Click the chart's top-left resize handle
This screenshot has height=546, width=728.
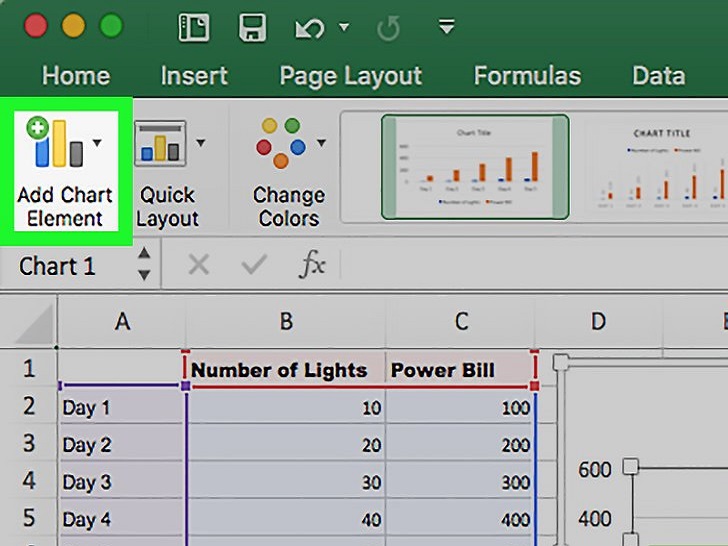[x=561, y=362]
